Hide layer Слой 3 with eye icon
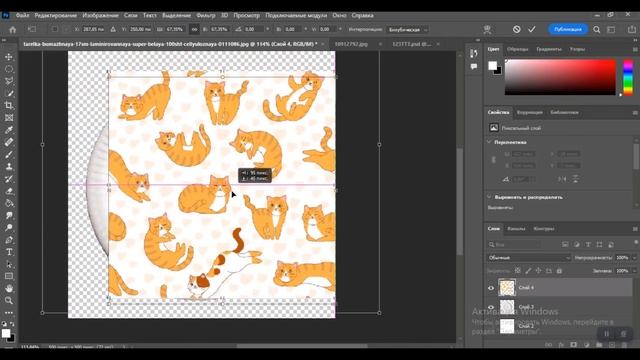The image size is (640, 360). click(x=491, y=307)
